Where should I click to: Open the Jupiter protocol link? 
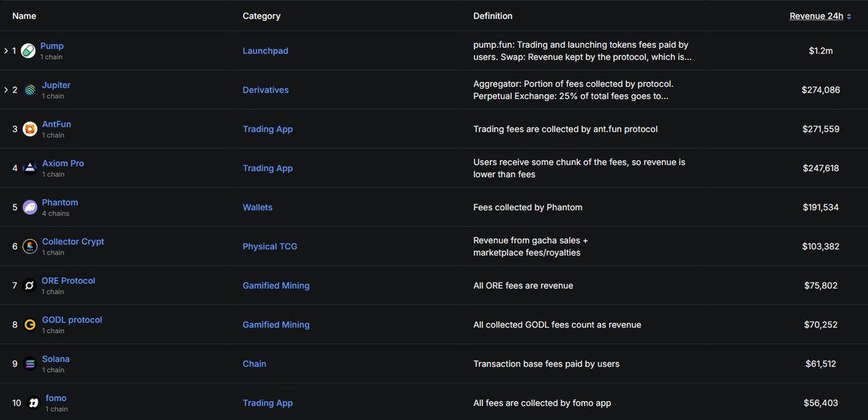tap(56, 85)
